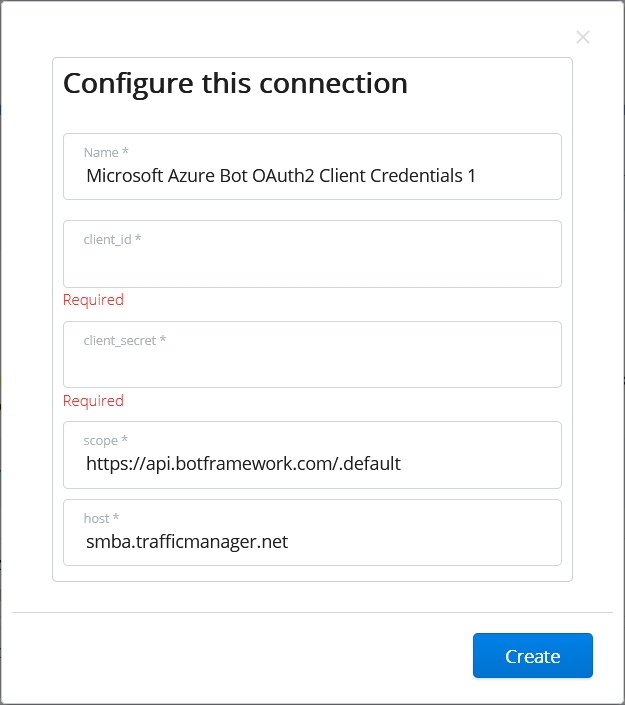
Task: Close the connection dialog with the X
Action: pos(583,38)
